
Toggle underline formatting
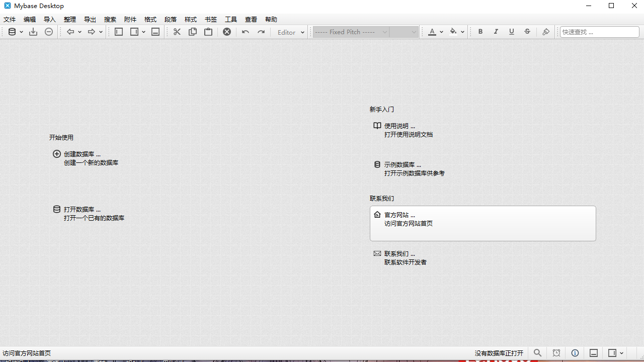pyautogui.click(x=511, y=32)
